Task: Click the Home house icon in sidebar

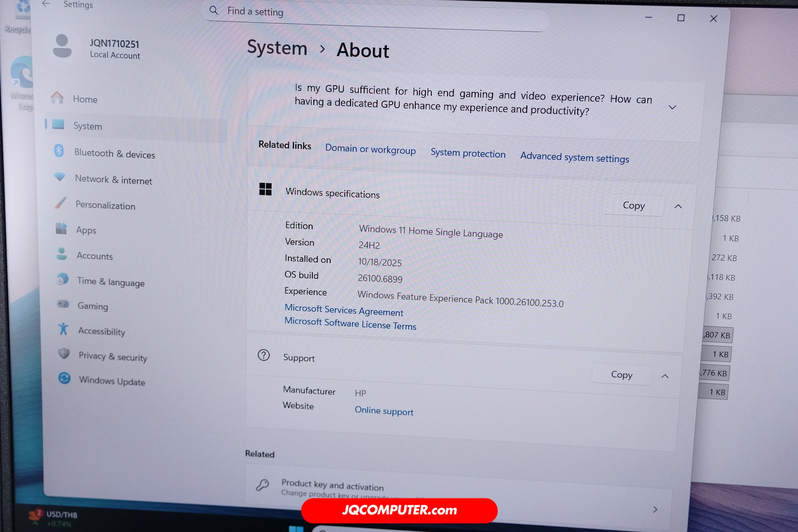Action: pos(57,97)
